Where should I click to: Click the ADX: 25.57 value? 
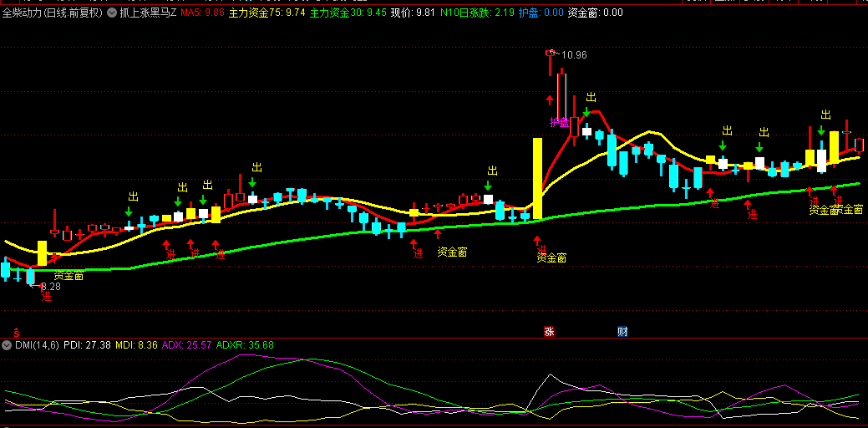click(186, 345)
